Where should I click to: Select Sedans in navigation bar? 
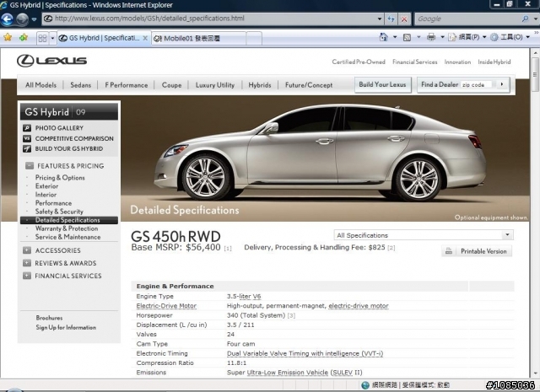click(81, 85)
